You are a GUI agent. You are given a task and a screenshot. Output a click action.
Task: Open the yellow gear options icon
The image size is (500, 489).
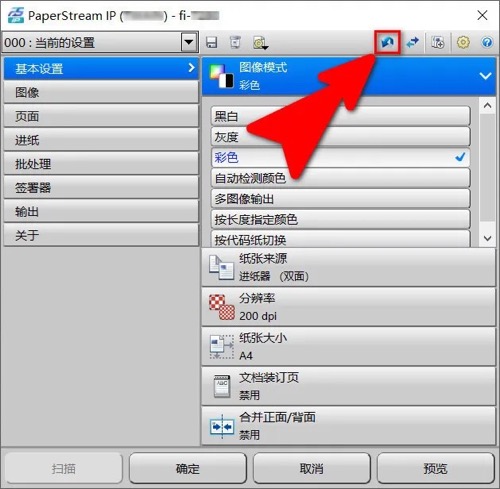463,42
